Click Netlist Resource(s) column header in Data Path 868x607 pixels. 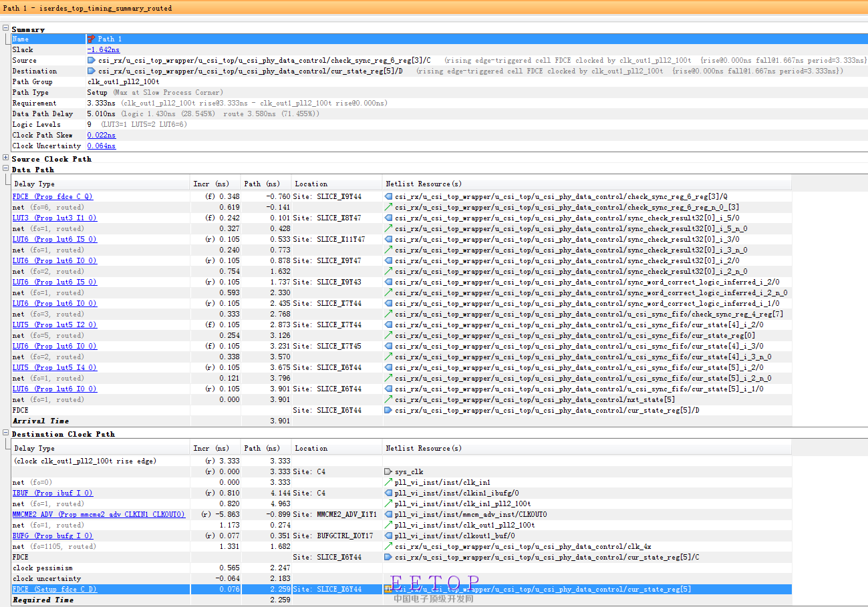tap(424, 184)
